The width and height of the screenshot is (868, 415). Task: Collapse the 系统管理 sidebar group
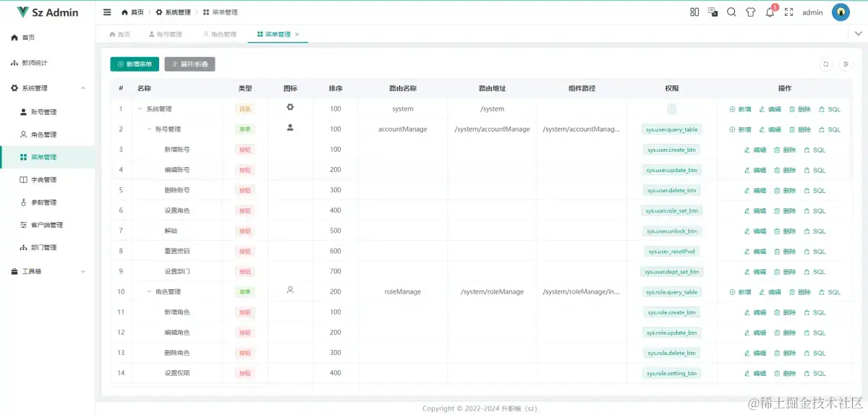click(83, 88)
